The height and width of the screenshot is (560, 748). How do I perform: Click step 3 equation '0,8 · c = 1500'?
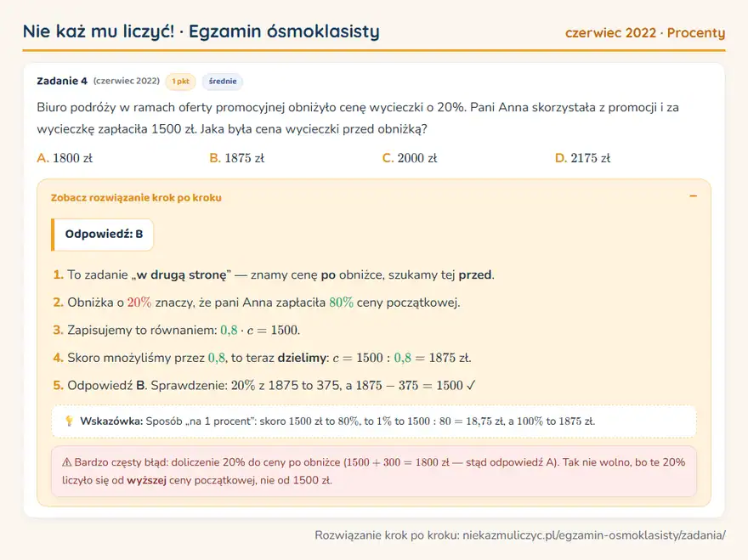click(259, 330)
